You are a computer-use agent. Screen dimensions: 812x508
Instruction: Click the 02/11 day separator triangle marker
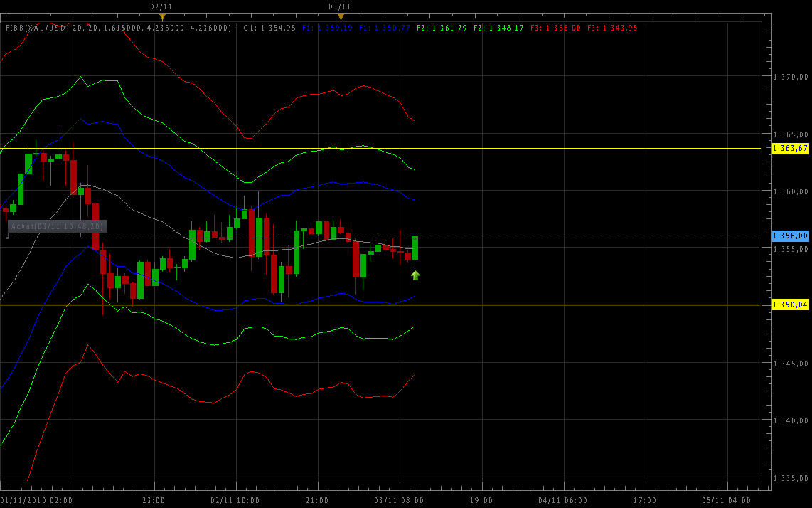(162, 16)
